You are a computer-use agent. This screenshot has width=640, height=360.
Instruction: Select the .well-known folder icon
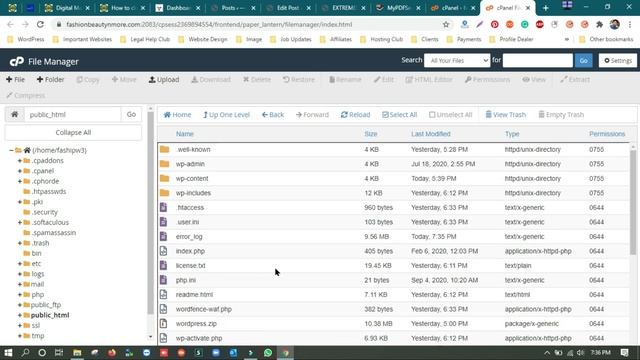(164, 149)
